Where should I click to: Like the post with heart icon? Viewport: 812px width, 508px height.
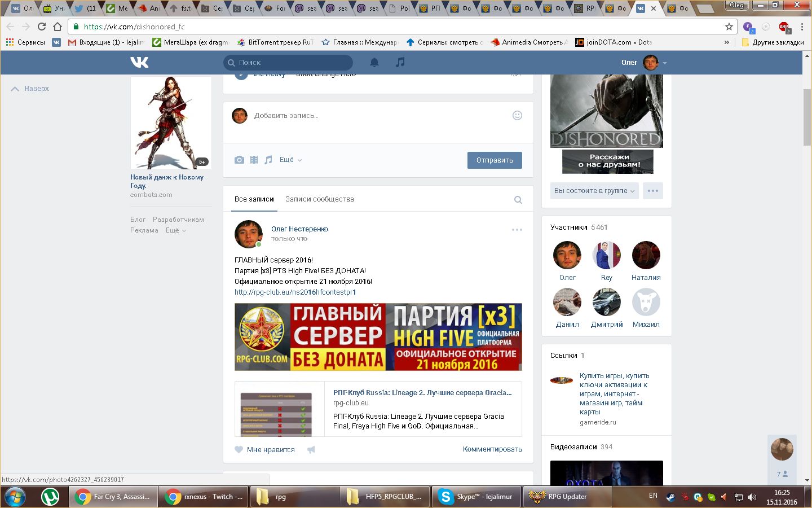239,449
